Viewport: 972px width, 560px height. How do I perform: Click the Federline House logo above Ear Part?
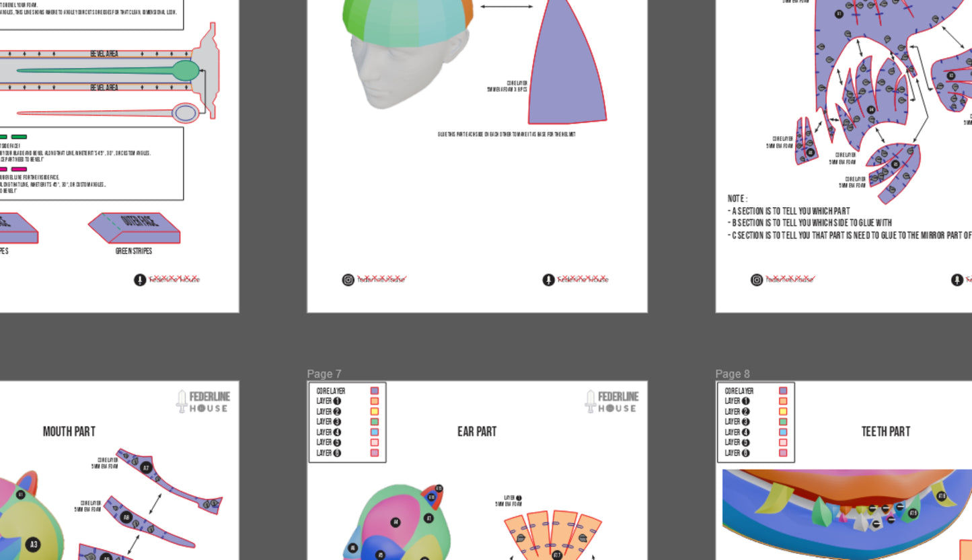pyautogui.click(x=611, y=401)
